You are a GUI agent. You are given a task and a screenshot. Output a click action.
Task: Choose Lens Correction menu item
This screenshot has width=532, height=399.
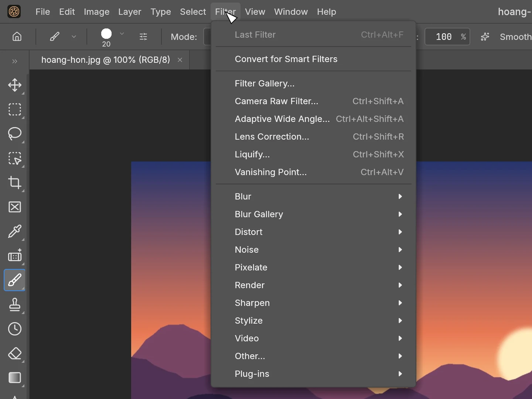point(314,137)
